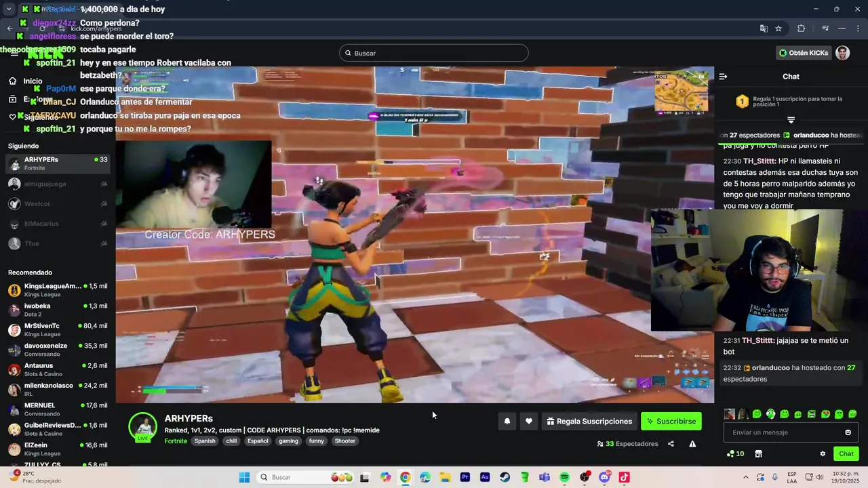Click the channel points balance showing 10

point(735,453)
